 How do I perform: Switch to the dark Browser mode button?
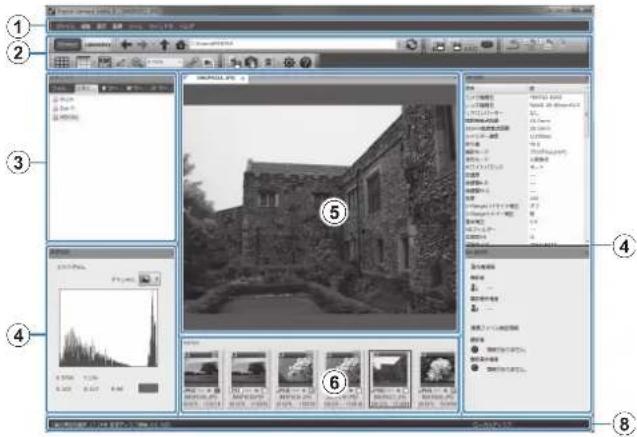67,44
